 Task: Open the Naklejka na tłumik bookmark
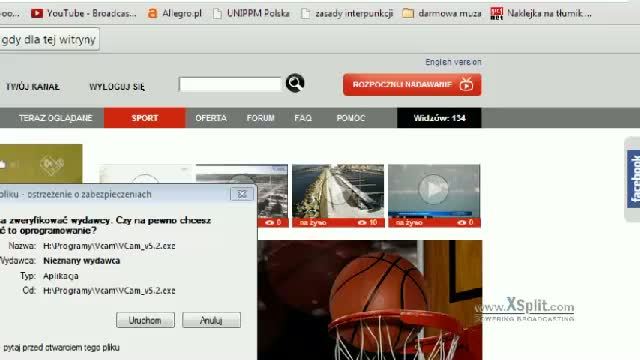coord(541,13)
